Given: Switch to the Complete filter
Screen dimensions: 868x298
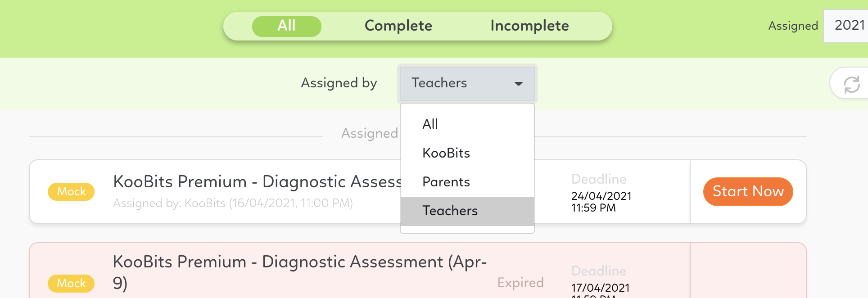Looking at the screenshot, I should 398,26.
